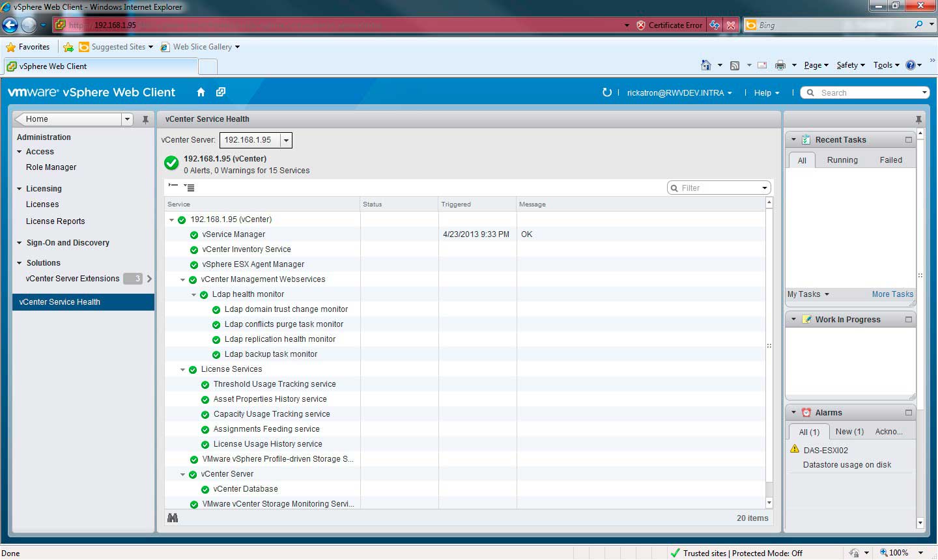Screen dimensions: 938x560
Task: Select the All (1) alarms tab
Action: pyautogui.click(x=809, y=432)
